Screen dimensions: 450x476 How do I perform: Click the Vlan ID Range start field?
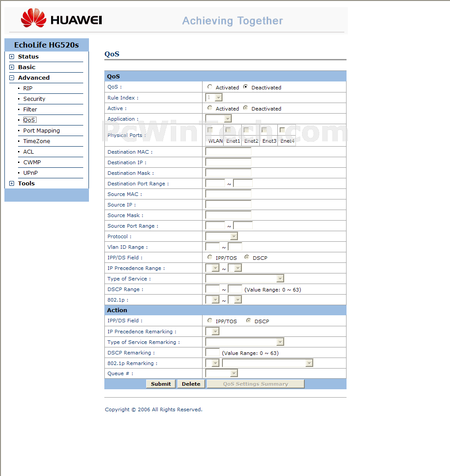coord(213,247)
